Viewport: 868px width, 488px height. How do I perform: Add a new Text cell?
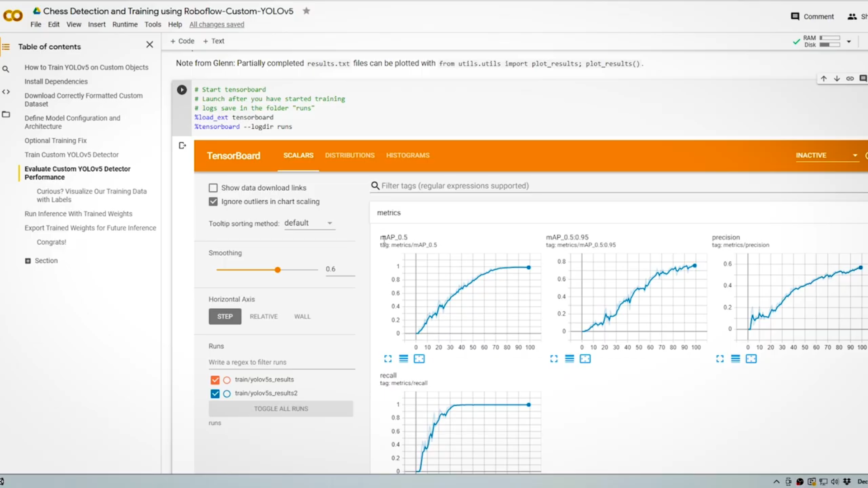pyautogui.click(x=213, y=41)
